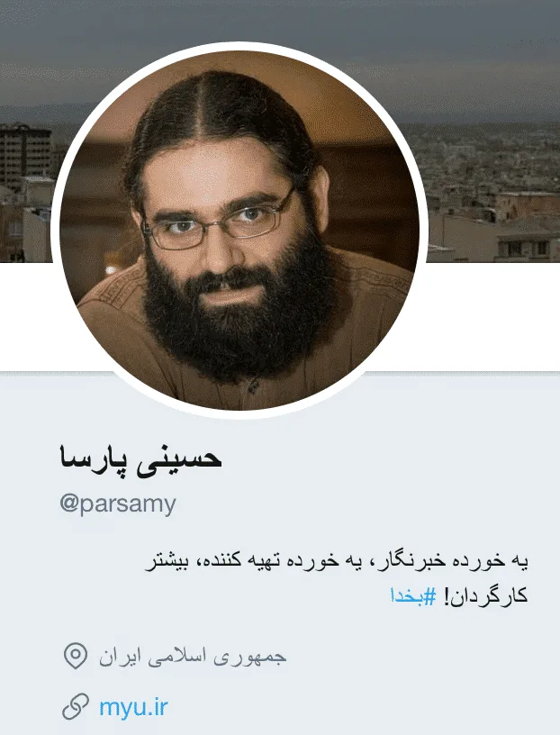Click the letter 'm' in myu.ir
This screenshot has width=560, height=735.
click(109, 708)
